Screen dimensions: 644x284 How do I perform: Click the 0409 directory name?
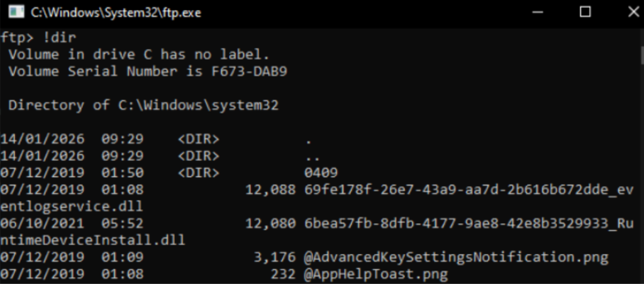(321, 172)
